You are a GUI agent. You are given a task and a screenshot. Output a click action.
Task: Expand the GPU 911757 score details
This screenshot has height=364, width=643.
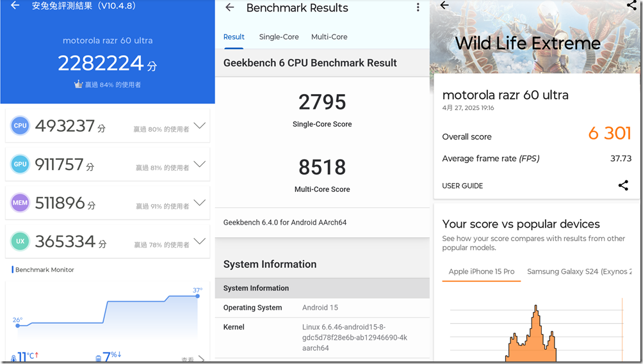point(200,164)
